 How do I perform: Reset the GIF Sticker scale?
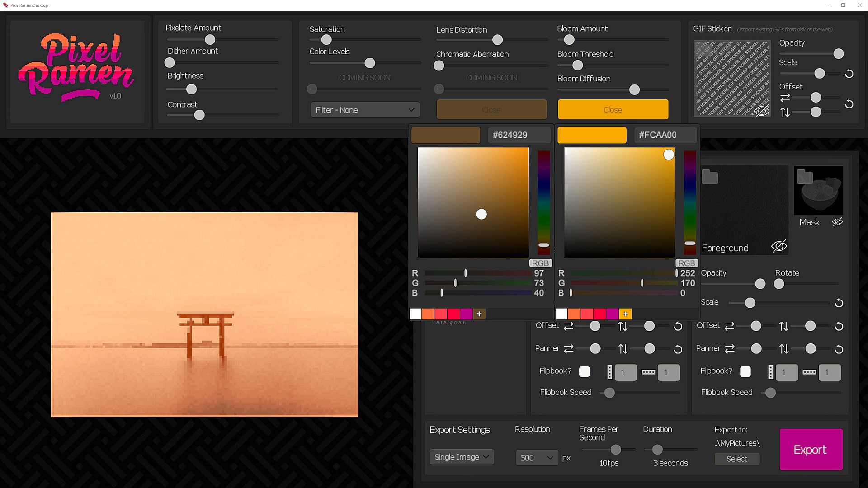[x=849, y=74]
